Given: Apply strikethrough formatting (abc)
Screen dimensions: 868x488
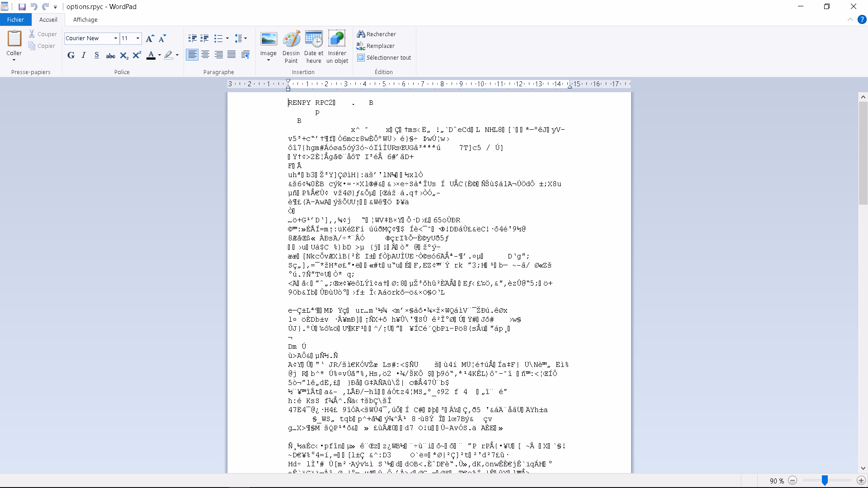Looking at the screenshot, I should (x=110, y=56).
